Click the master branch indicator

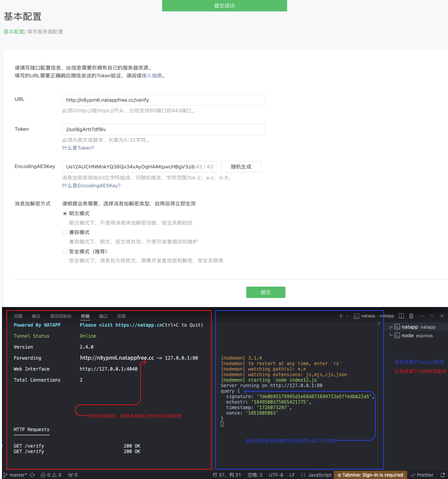15,475
